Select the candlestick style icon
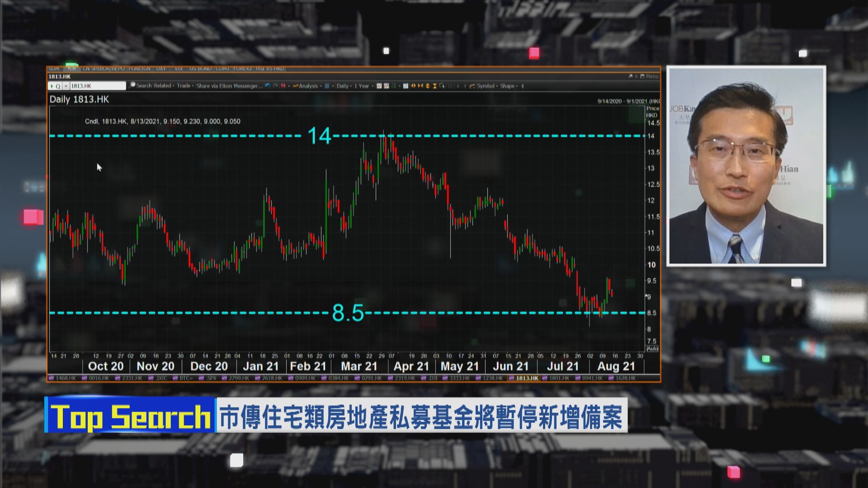This screenshot has width=868, height=488. tap(283, 85)
